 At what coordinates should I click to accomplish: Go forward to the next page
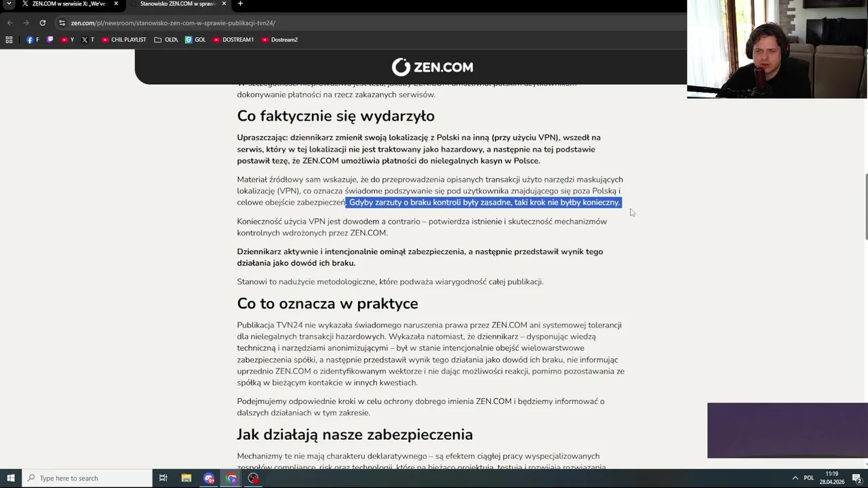(26, 23)
